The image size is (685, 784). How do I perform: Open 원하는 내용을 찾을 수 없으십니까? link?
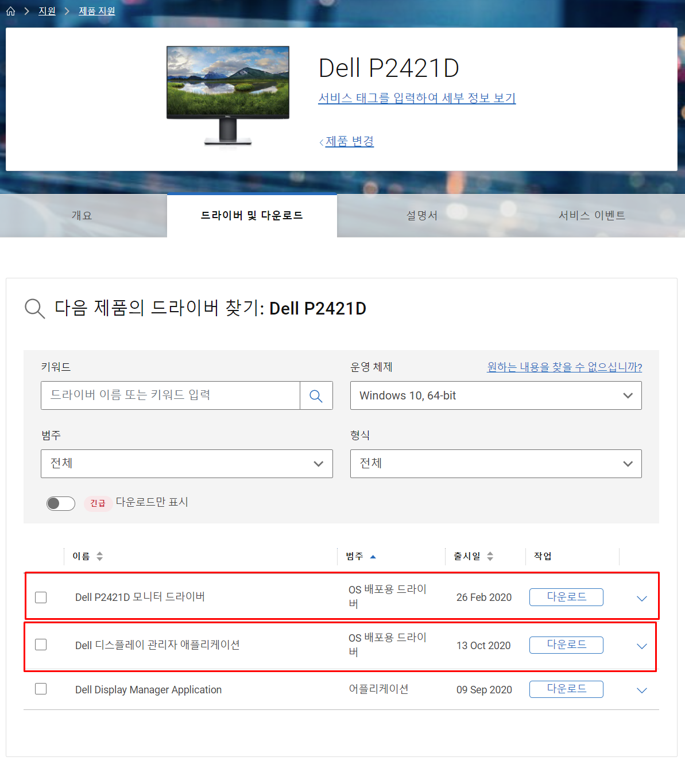coord(564,367)
